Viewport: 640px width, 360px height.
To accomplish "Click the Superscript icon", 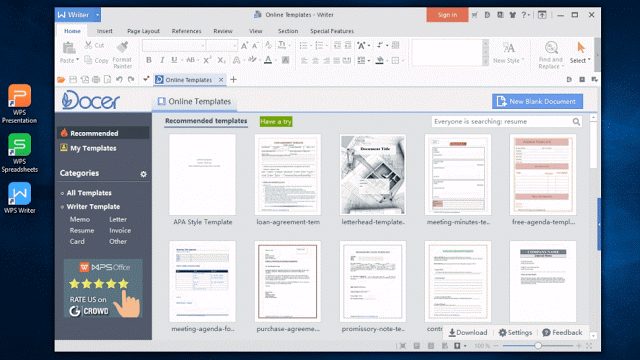I will point(207,60).
